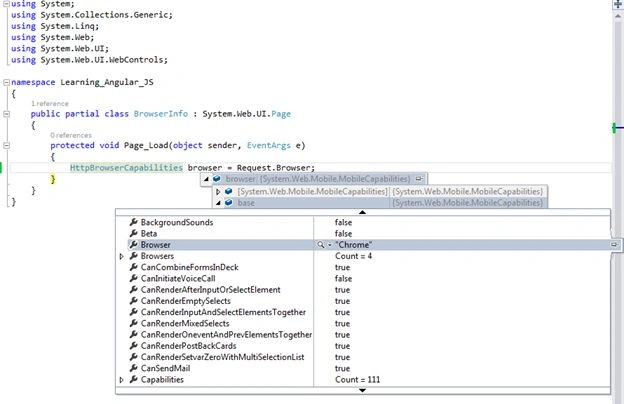The width and height of the screenshot is (624, 404).
Task: Collapse the using directives block
Action: coord(6,4)
